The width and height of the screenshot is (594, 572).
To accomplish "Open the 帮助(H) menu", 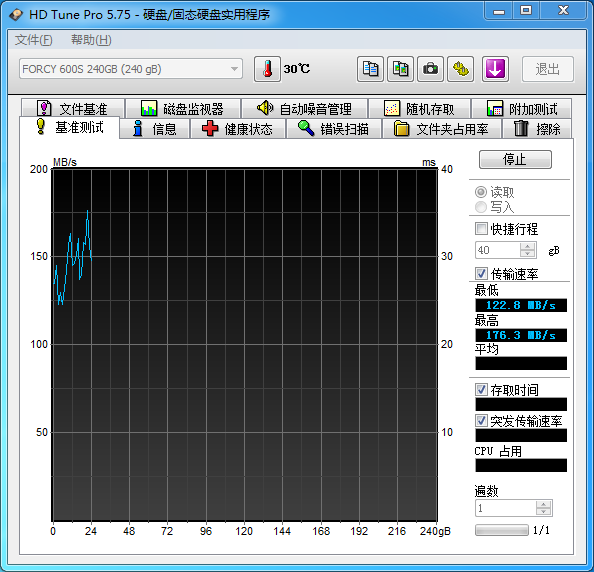I will point(91,40).
